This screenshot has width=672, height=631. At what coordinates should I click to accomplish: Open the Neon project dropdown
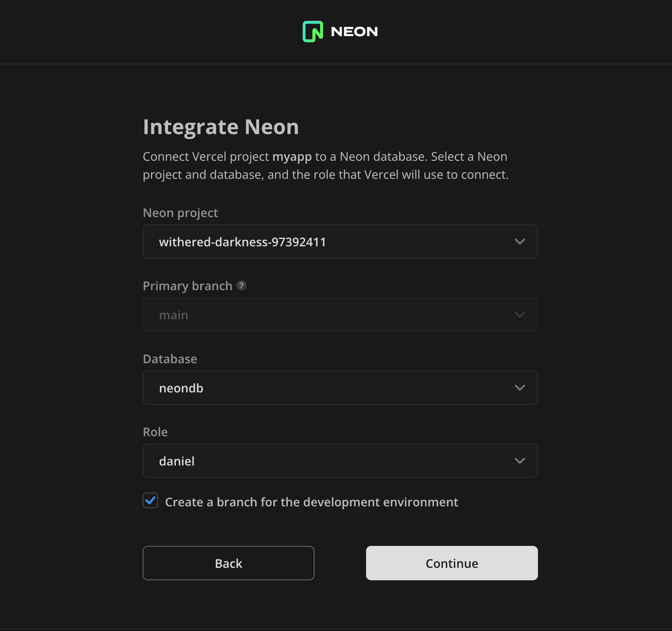[x=340, y=242]
